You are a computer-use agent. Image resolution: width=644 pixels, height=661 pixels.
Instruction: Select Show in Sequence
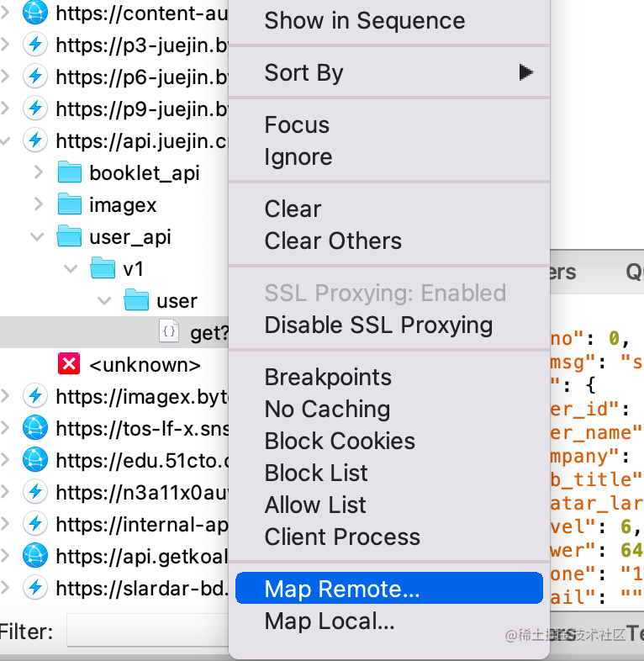click(x=364, y=21)
